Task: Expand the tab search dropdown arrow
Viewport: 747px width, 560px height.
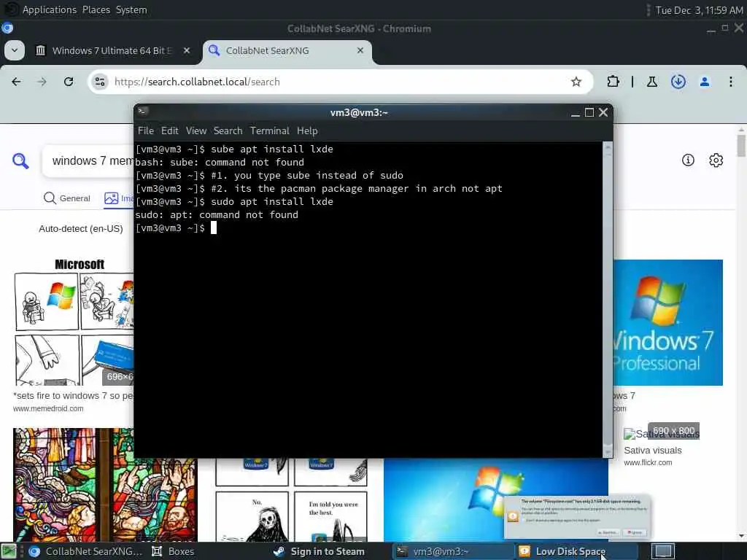Action: [x=15, y=50]
